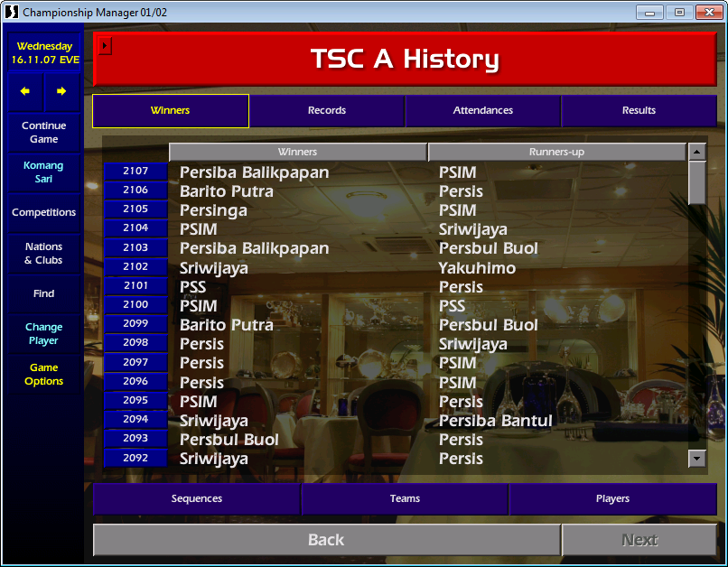
Task: Click 2106 winner Barito Putra
Action: (227, 191)
